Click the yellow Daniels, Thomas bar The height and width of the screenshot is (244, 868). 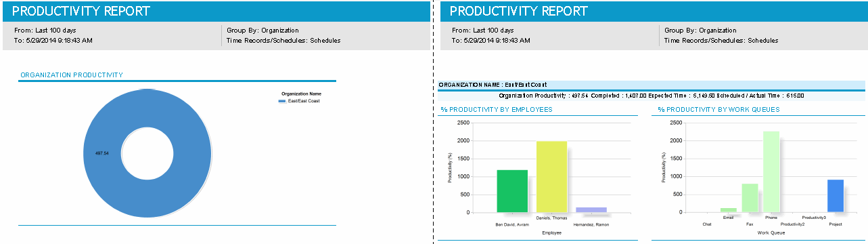tap(551, 177)
